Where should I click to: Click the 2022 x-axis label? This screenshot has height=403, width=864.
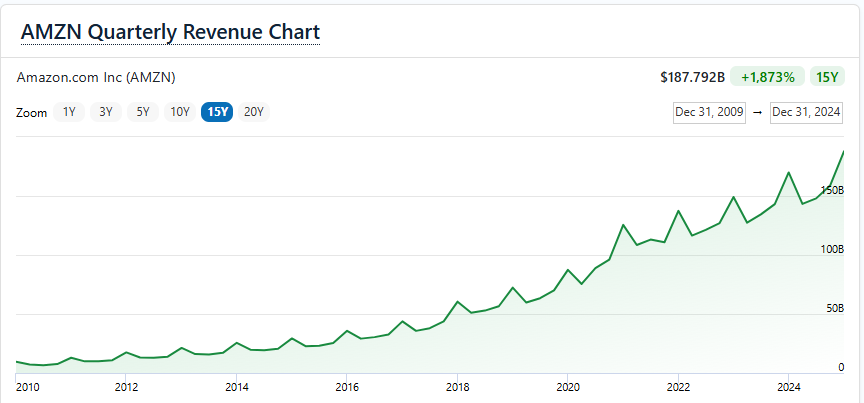click(x=678, y=387)
